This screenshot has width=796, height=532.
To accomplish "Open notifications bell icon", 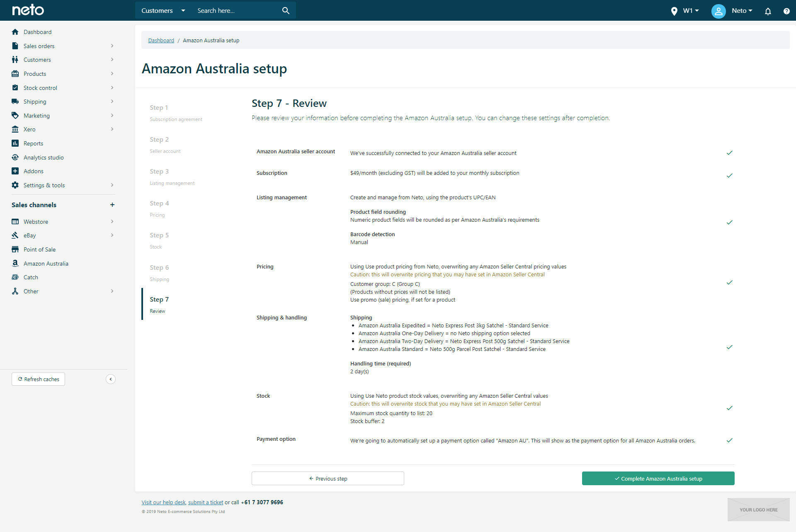I will click(768, 11).
